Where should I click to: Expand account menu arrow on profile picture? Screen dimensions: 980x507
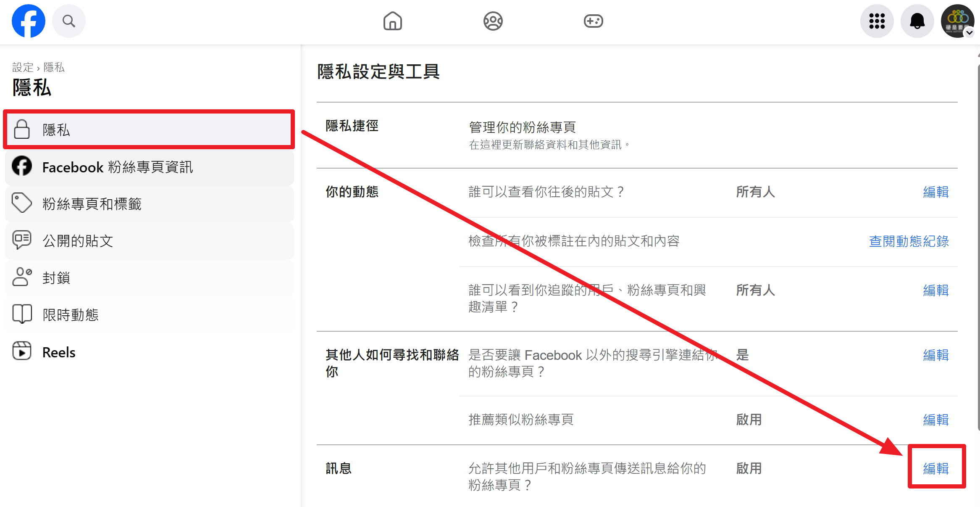[969, 33]
